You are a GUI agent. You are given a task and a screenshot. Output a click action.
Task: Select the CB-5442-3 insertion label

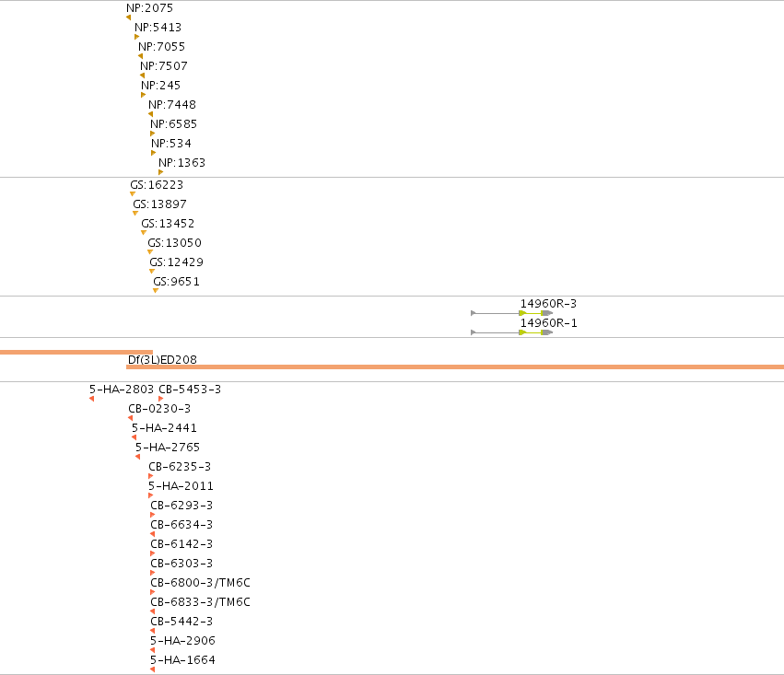[x=181, y=622]
